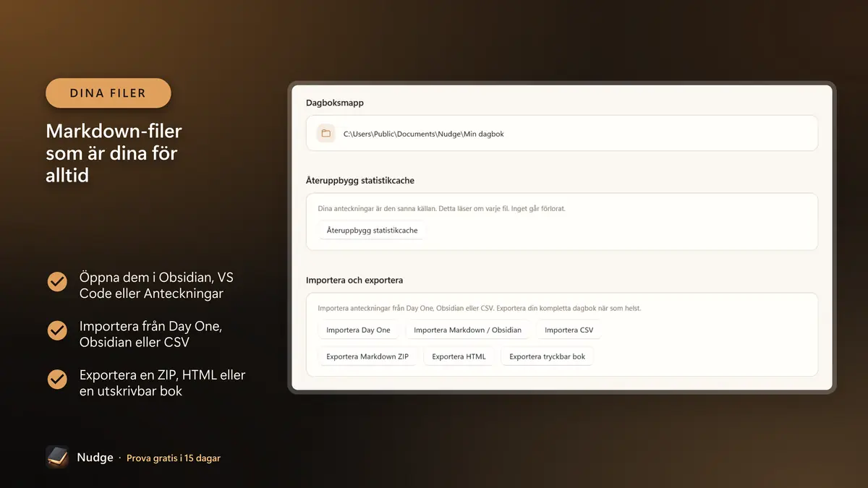Click the Prova gratis i 15 dagar link

pos(174,458)
